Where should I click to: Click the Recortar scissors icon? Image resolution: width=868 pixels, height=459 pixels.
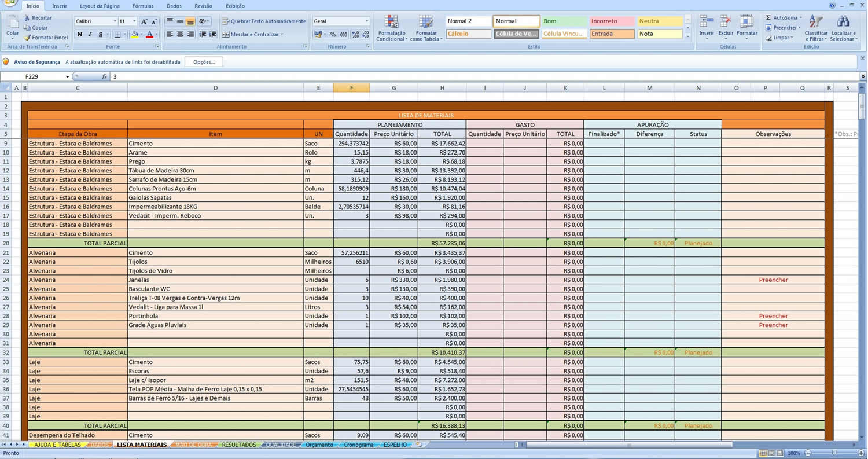[x=27, y=18]
